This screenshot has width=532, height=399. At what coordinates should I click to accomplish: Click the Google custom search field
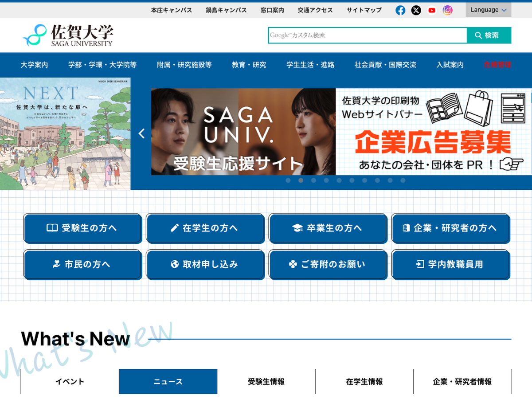[367, 35]
